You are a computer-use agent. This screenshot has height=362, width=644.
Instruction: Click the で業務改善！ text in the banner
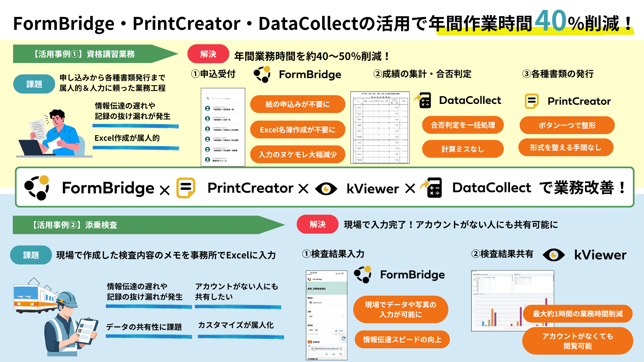click(x=583, y=188)
